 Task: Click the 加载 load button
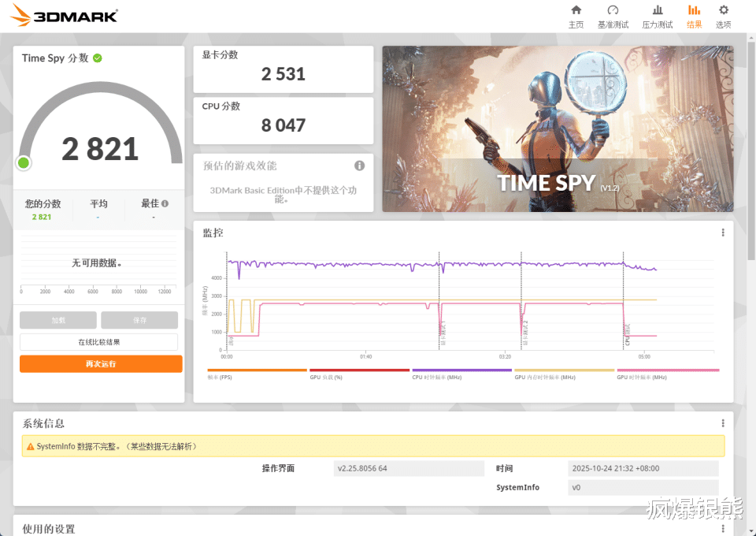pos(57,320)
